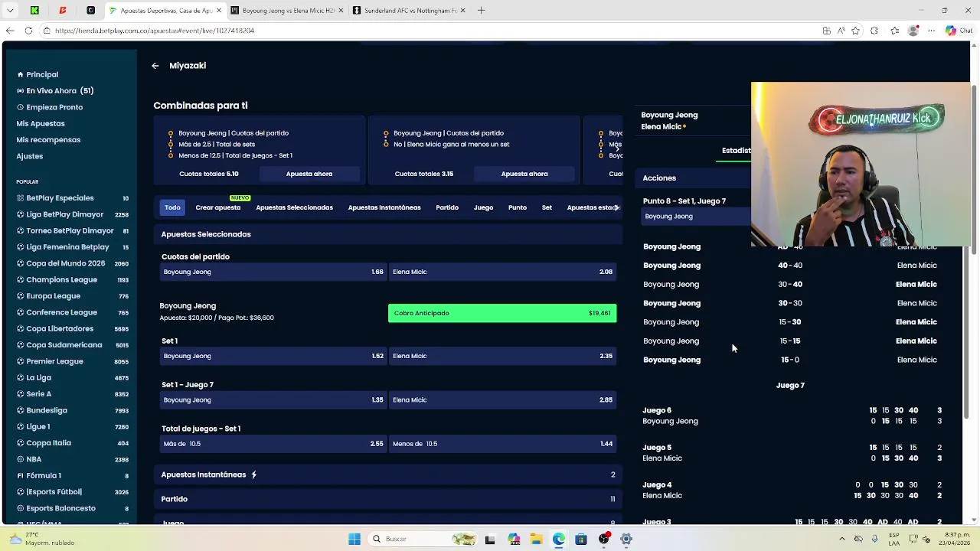Image resolution: width=980 pixels, height=551 pixels.
Task: Click Apuesta ahora for 5.10 combo
Action: pos(309,174)
